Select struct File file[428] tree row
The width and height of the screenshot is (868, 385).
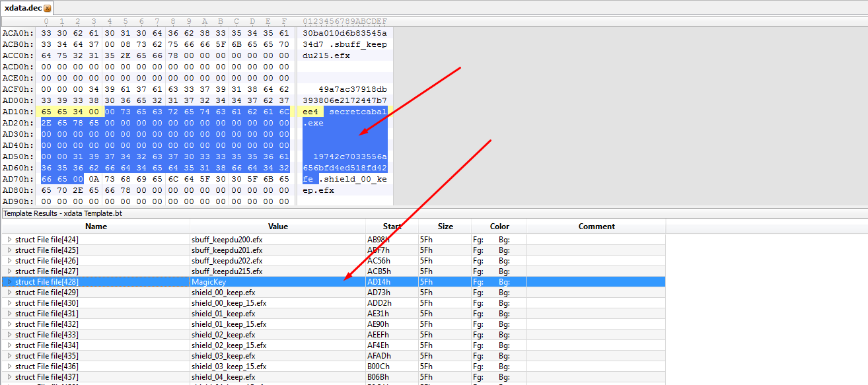click(47, 282)
